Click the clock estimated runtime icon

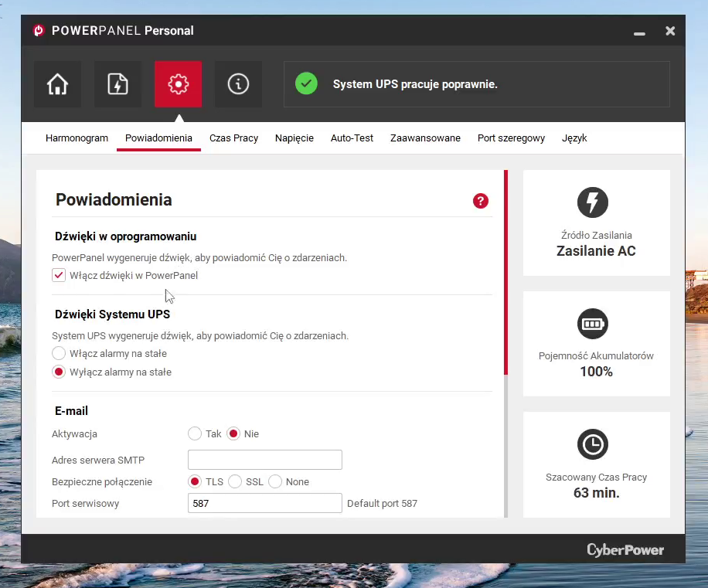coord(593,444)
